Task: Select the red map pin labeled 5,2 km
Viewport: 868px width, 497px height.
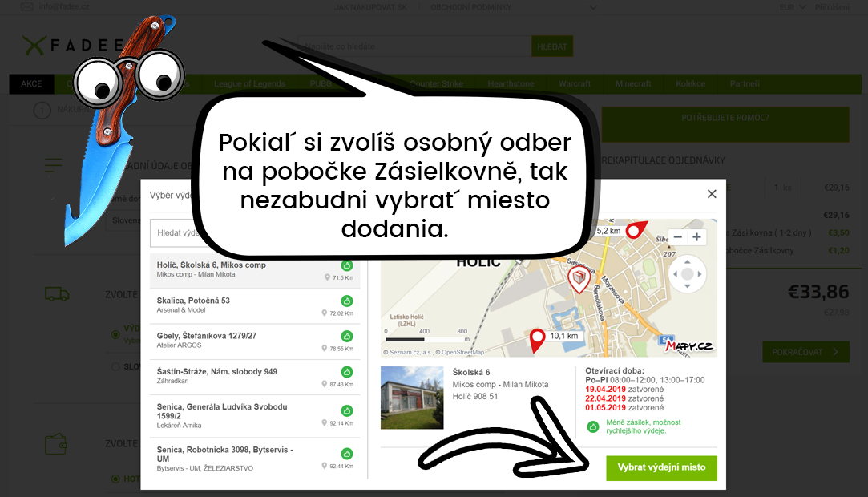Action: [x=636, y=230]
